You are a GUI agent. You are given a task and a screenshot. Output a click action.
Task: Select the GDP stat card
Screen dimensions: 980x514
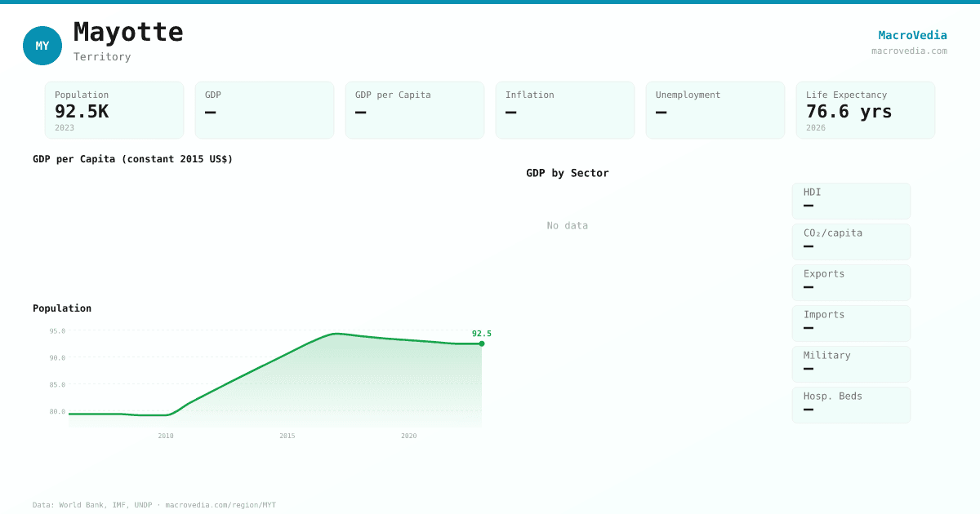click(265, 110)
